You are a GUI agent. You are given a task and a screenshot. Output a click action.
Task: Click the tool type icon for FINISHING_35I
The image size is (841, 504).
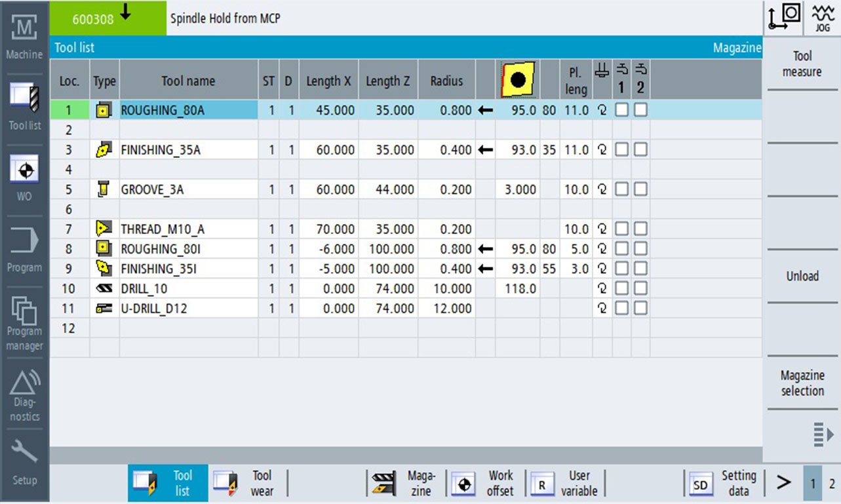(103, 268)
